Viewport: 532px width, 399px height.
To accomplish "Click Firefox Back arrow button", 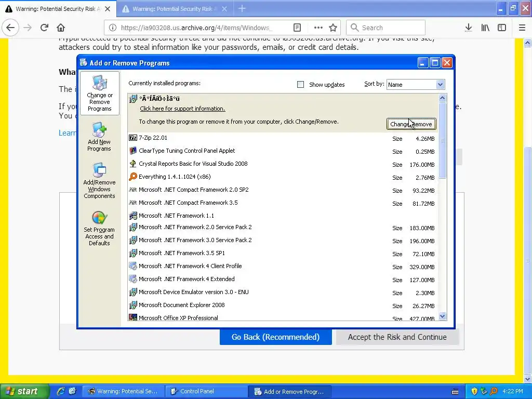I will (10, 28).
